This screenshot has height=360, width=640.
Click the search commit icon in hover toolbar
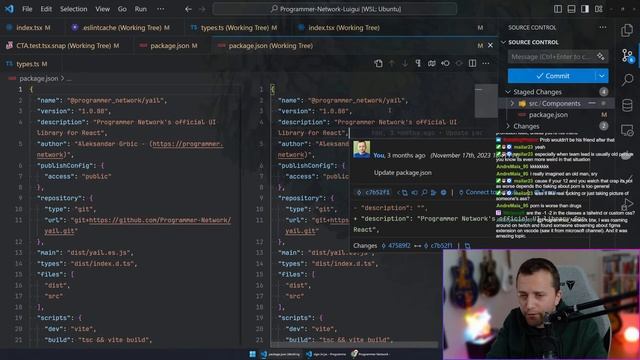click(x=424, y=192)
